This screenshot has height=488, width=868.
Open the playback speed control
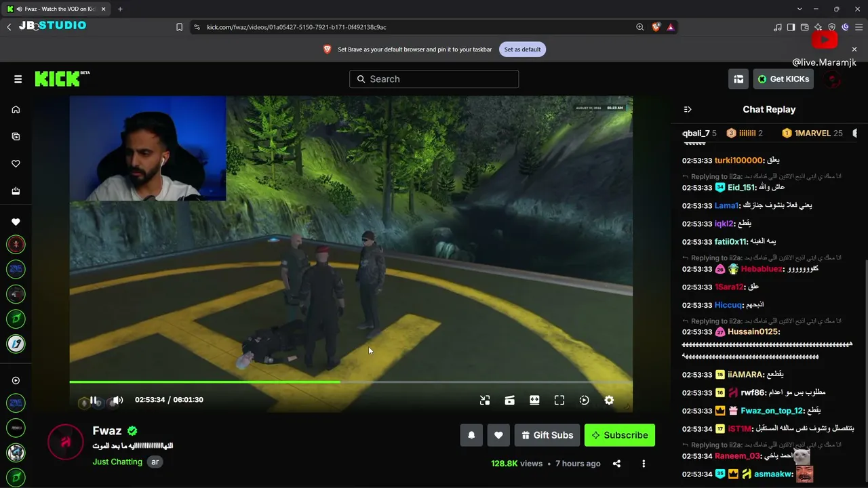click(584, 401)
